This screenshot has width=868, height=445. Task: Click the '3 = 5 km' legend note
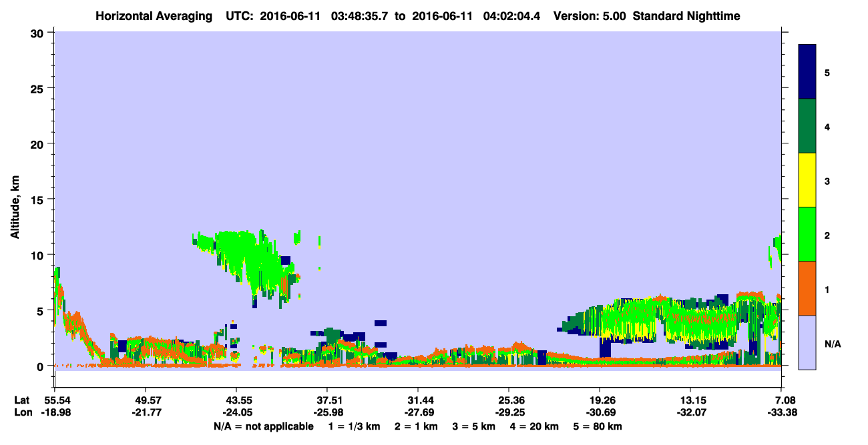[474, 426]
